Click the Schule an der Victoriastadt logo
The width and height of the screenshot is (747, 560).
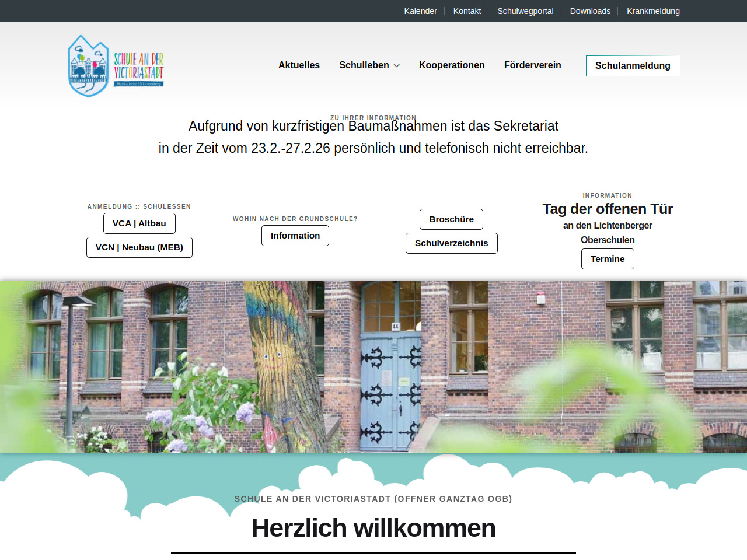pos(116,66)
